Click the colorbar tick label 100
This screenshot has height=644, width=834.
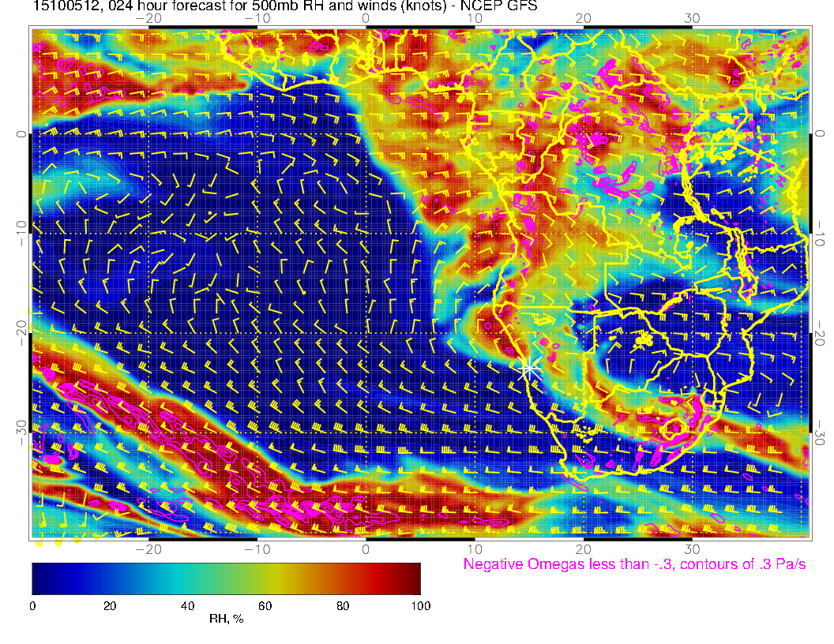420,605
